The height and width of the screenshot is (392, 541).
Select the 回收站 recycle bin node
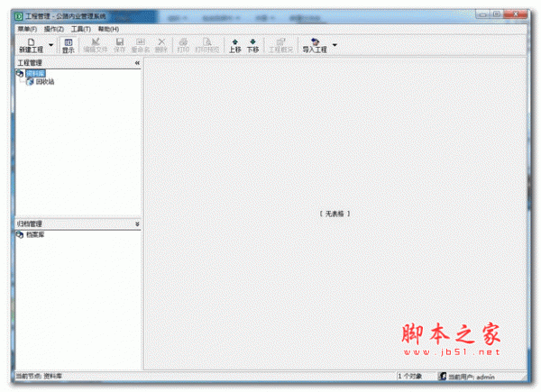point(45,82)
